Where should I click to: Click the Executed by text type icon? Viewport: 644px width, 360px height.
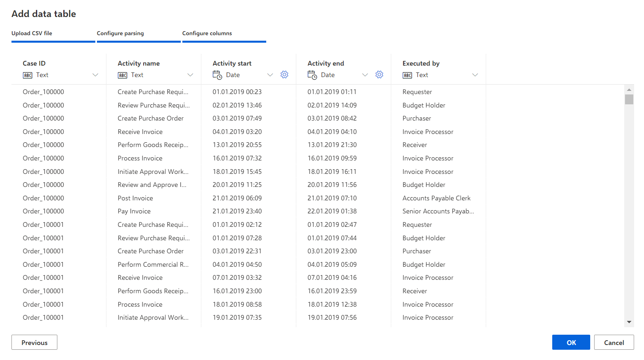tap(407, 75)
